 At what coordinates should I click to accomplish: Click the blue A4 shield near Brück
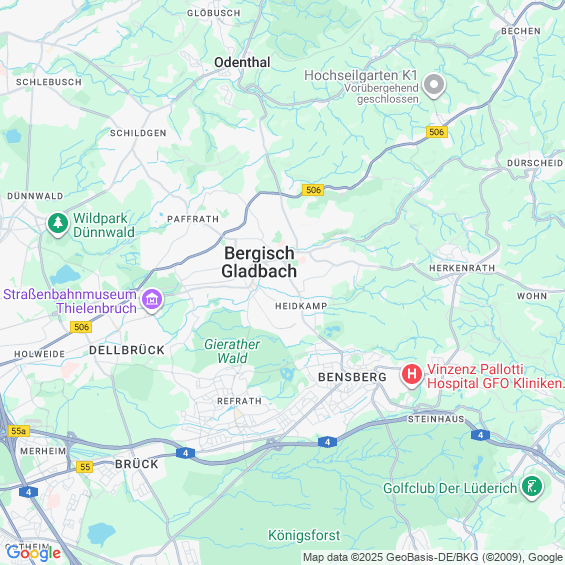coord(186,453)
